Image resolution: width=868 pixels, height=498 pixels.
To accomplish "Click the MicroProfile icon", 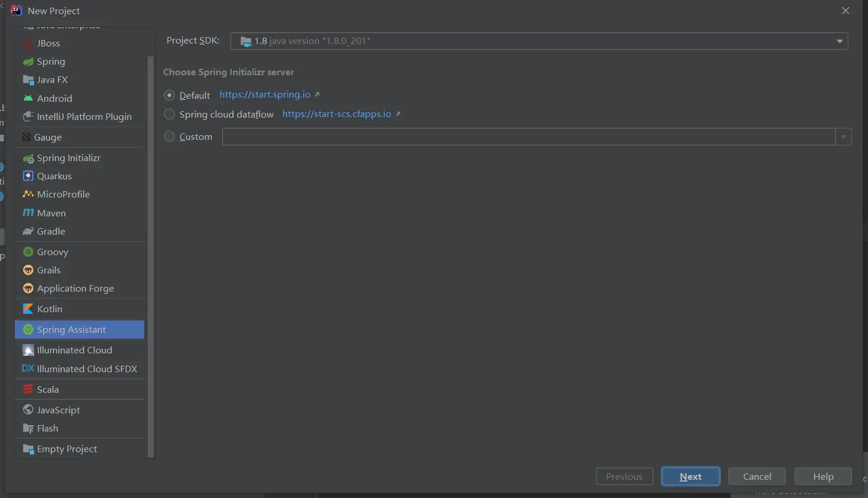I will tap(28, 194).
